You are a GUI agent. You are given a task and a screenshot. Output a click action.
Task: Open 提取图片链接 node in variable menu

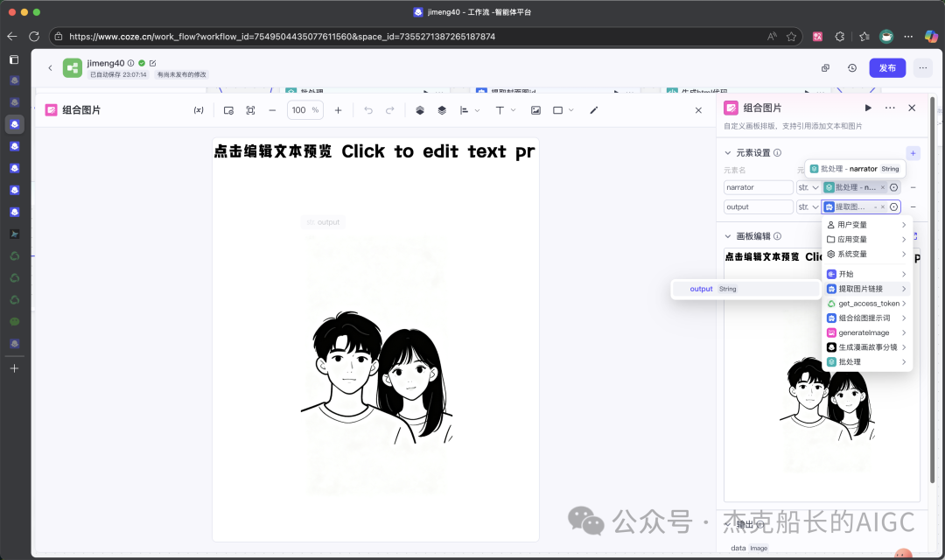[x=867, y=289]
